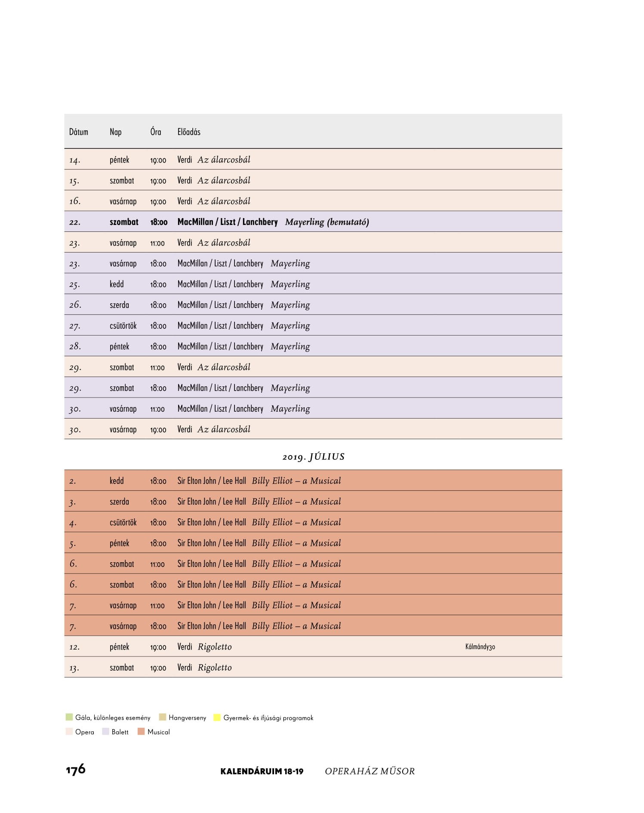644x813 pixels.
Task: Click the Előadás column header
Action: tap(189, 132)
